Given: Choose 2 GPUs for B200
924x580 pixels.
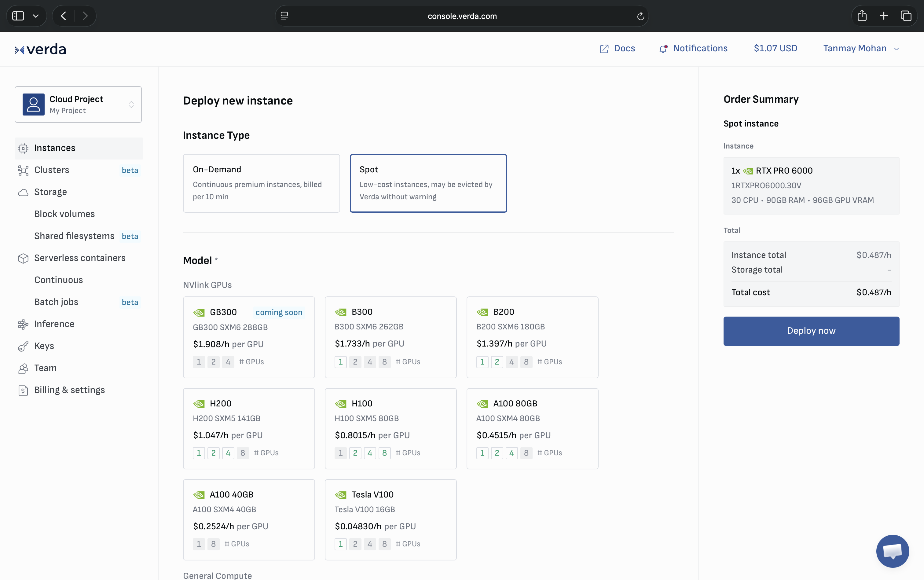Looking at the screenshot, I should coord(497,362).
